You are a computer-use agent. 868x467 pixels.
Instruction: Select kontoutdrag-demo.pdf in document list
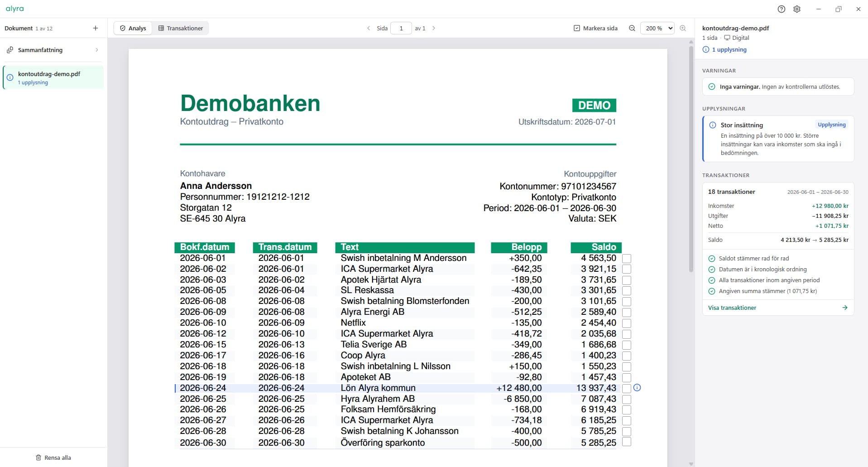pyautogui.click(x=53, y=77)
